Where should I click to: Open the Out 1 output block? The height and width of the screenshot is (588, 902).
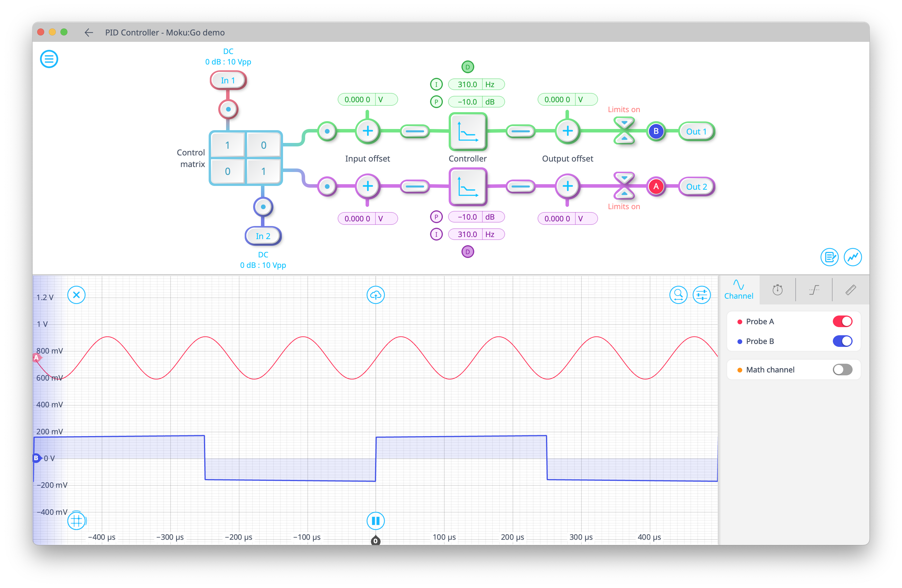pyautogui.click(x=696, y=132)
